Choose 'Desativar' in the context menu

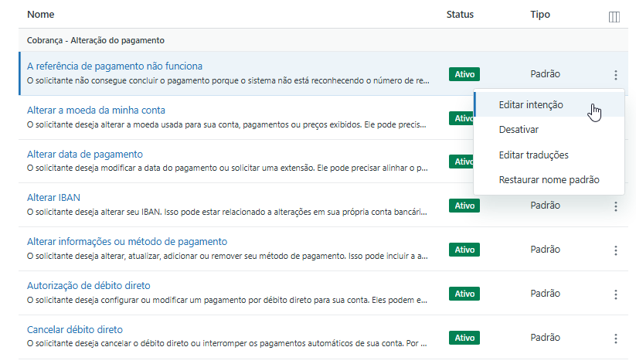click(x=519, y=130)
